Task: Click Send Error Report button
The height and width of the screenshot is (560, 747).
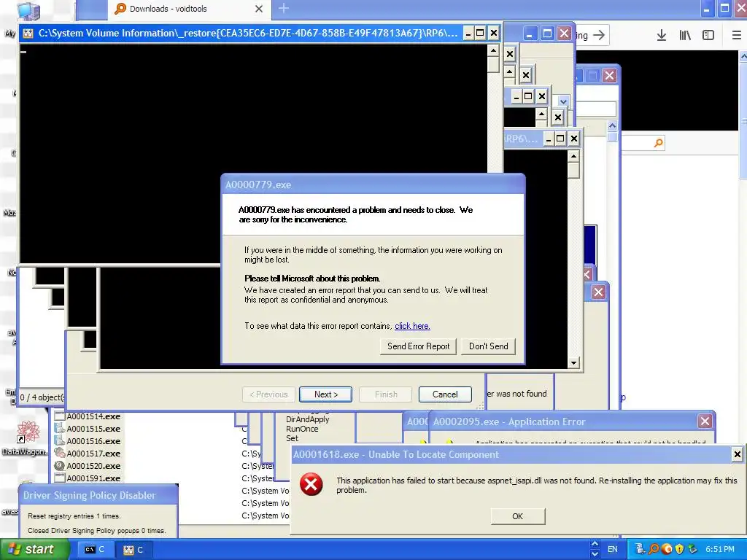Action: (418, 346)
